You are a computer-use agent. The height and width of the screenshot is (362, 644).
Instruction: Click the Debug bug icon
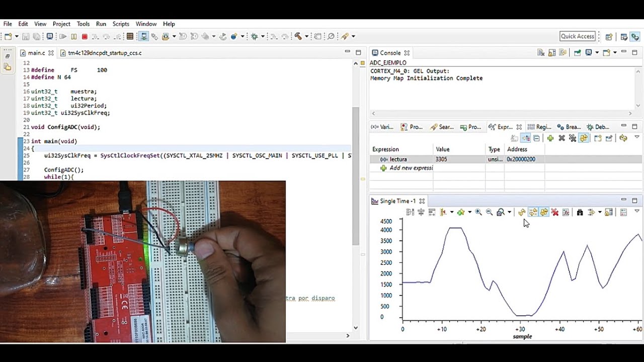click(x=255, y=36)
